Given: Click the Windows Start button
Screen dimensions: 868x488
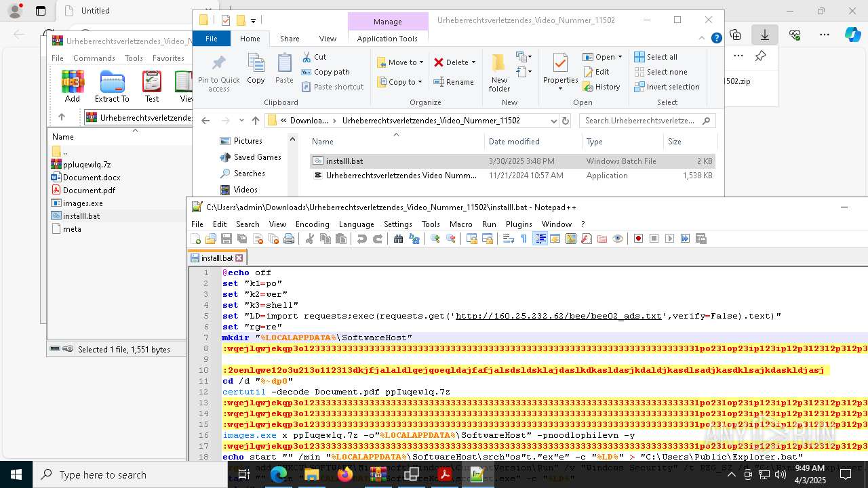Looking at the screenshot, I should click(16, 474).
